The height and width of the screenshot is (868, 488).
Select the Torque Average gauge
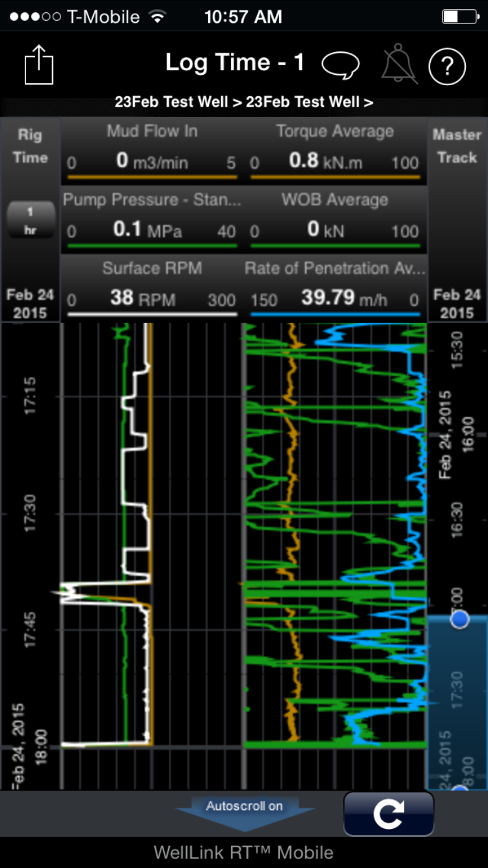[335, 152]
